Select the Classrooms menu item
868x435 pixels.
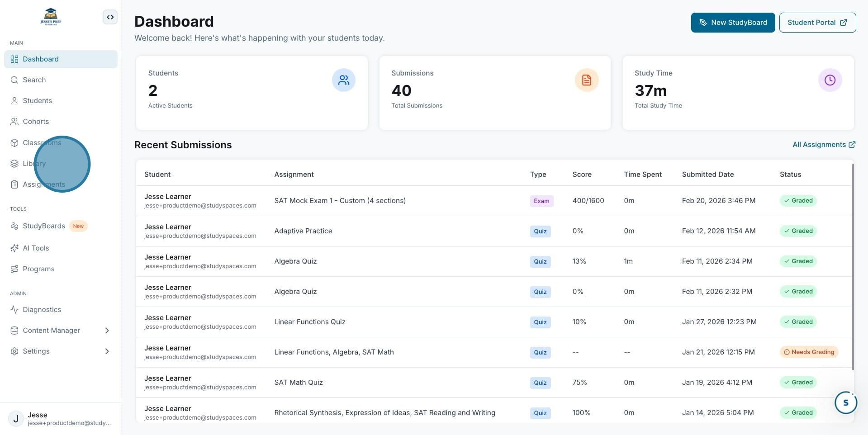pyautogui.click(x=61, y=143)
